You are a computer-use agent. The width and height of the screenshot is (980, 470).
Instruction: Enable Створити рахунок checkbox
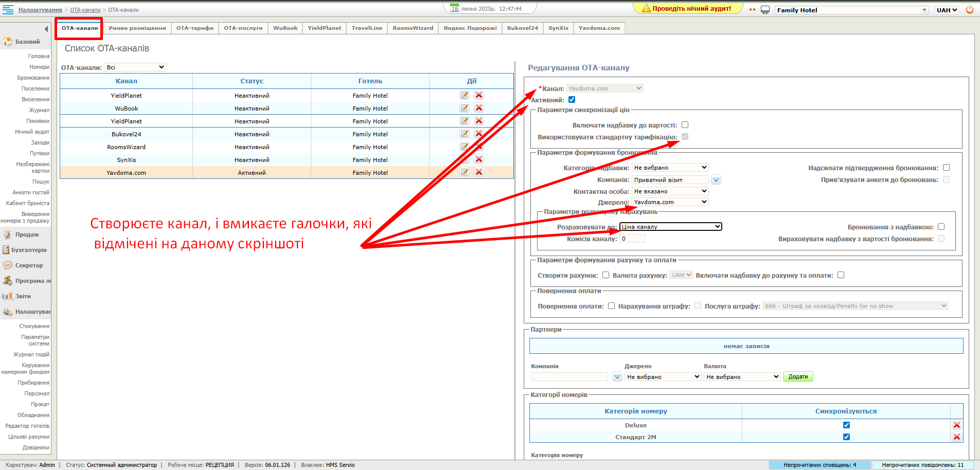pyautogui.click(x=605, y=275)
